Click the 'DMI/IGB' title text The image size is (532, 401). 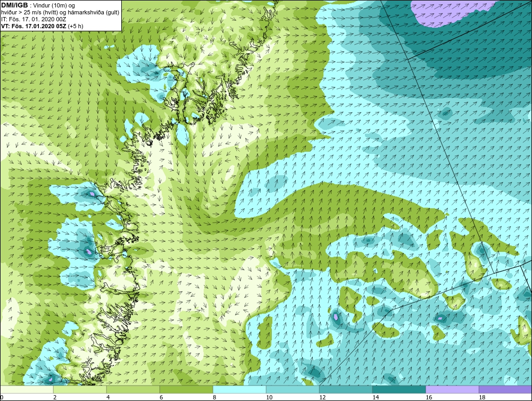[x=14, y=5]
